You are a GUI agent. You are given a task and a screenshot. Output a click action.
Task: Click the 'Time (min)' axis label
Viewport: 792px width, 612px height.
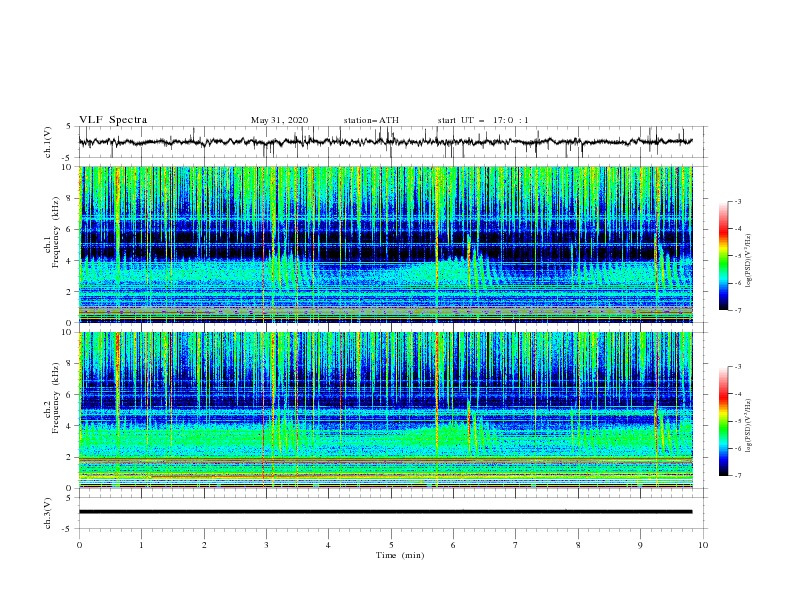400,555
